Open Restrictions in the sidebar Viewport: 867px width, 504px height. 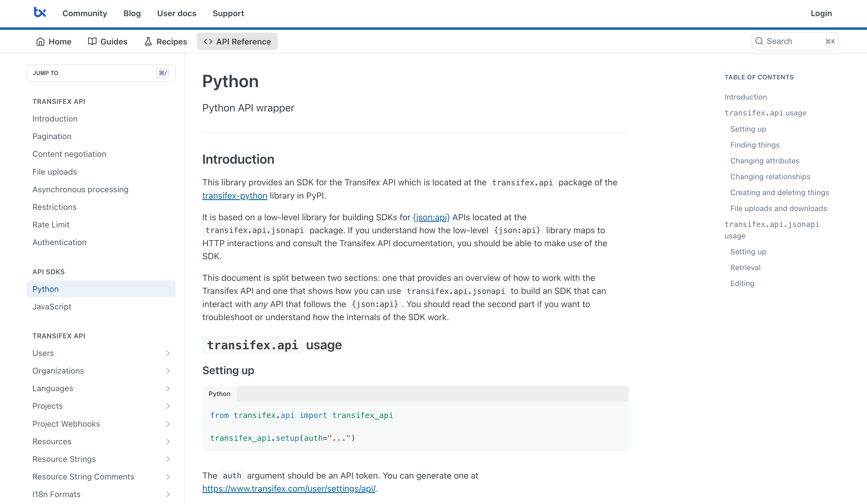54,207
